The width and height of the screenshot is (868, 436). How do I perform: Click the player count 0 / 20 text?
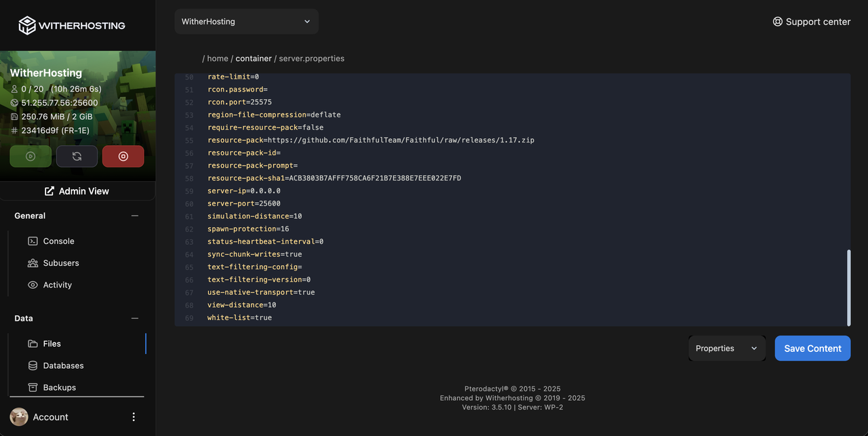(33, 90)
